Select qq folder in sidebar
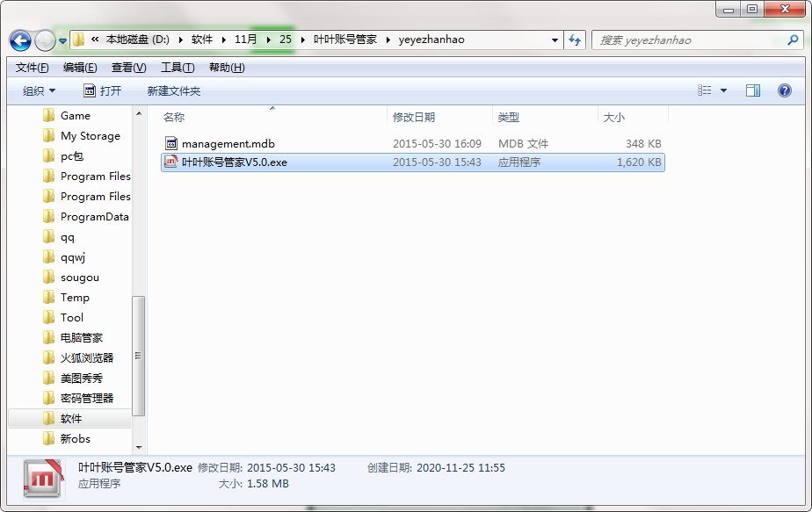This screenshot has width=812, height=512. pyautogui.click(x=68, y=237)
